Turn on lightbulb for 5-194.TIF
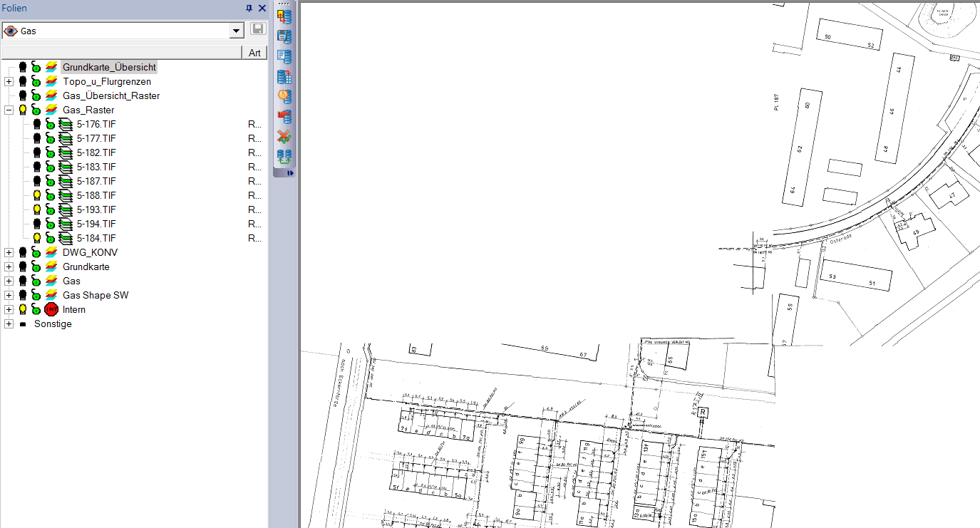980x528 pixels. point(37,224)
